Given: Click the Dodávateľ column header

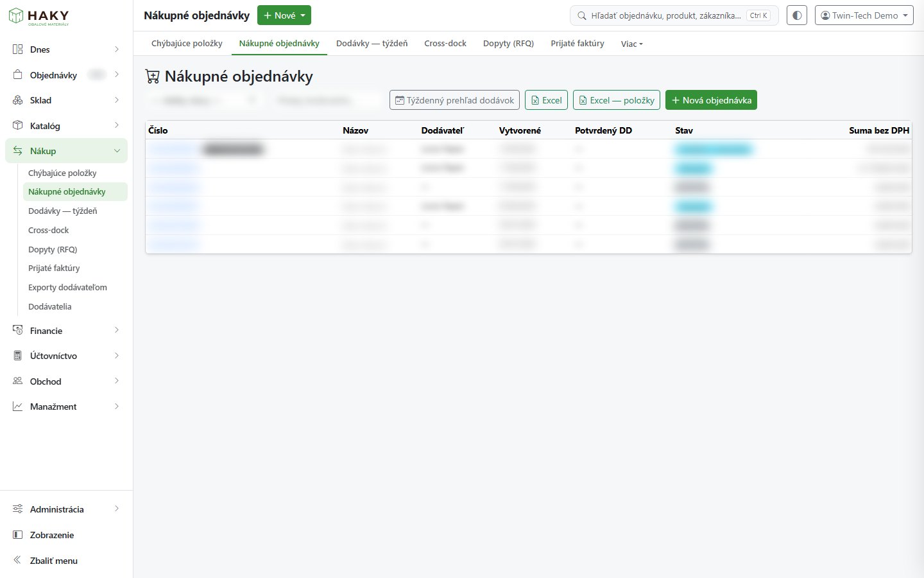Looking at the screenshot, I should tap(443, 130).
